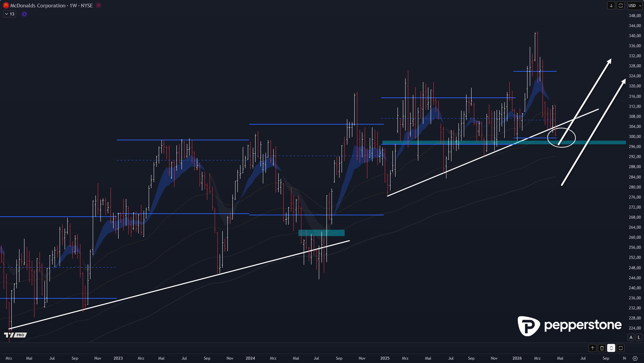Viewport: 644px width, 363px height.
Task: Click the McDonalds logo icon
Action: [x=6, y=5]
